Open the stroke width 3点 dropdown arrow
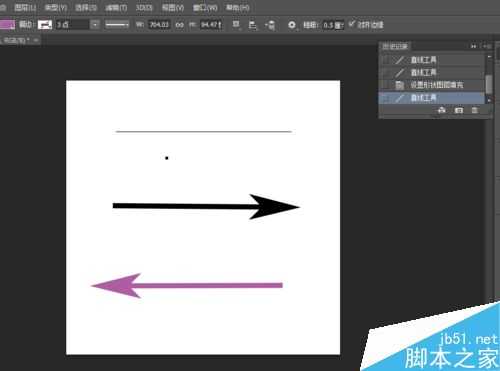This screenshot has width=500, height=371. pos(95,25)
